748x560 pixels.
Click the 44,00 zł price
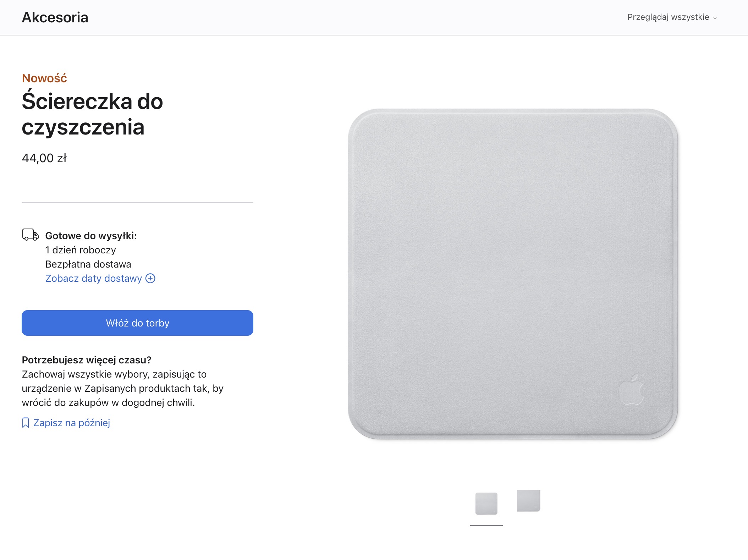tap(44, 158)
